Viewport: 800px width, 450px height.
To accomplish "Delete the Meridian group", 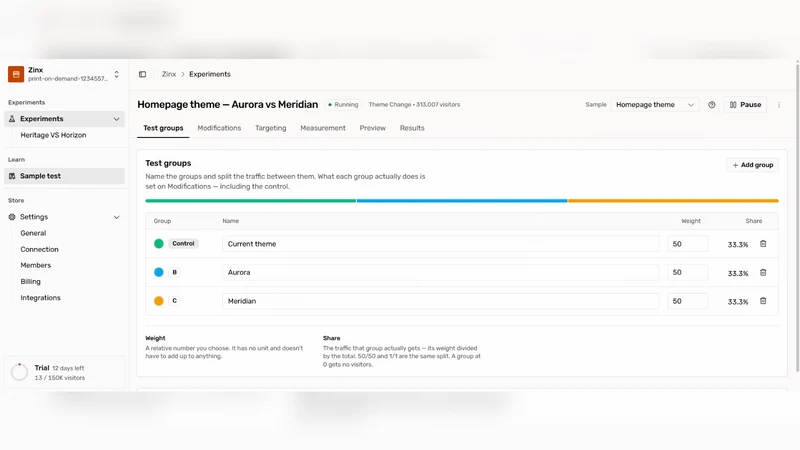I will 763,301.
